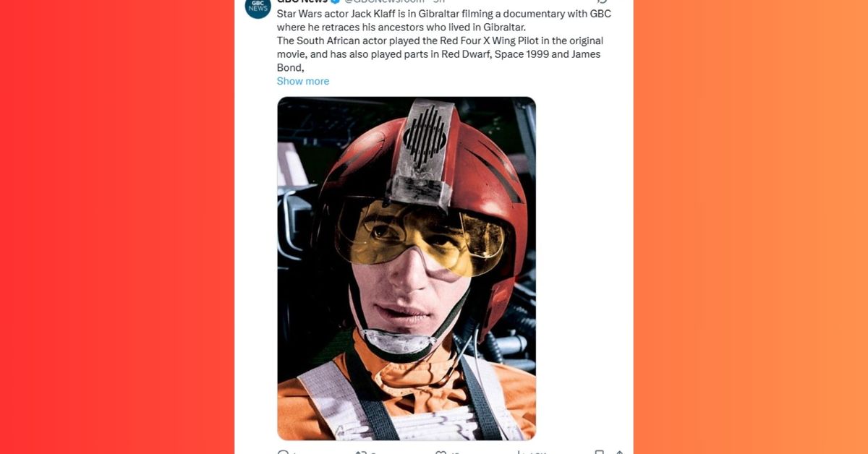Open the GBC News profile avatar

click(x=258, y=9)
